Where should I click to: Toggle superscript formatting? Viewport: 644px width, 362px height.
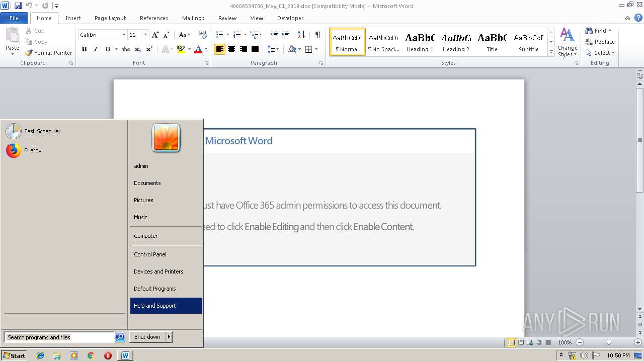(x=149, y=49)
